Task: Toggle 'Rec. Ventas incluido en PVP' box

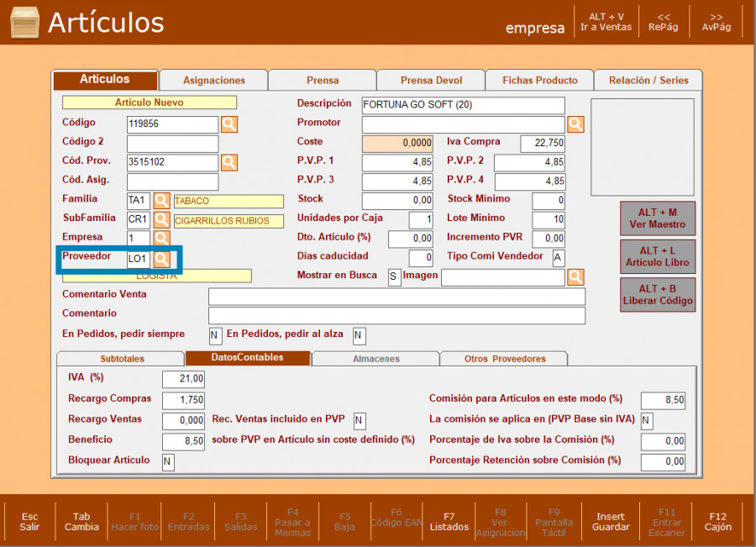Action: tap(360, 420)
